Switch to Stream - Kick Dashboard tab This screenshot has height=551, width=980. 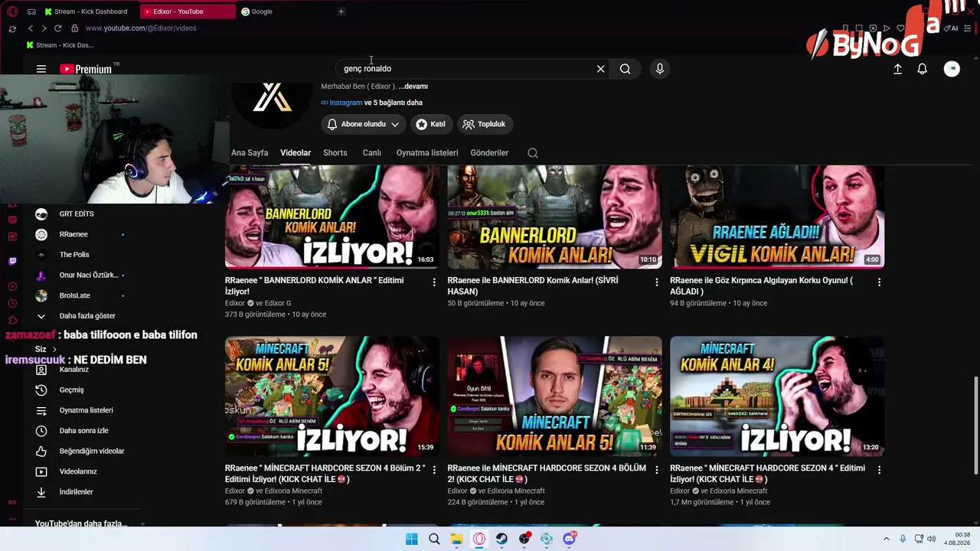coord(90,11)
